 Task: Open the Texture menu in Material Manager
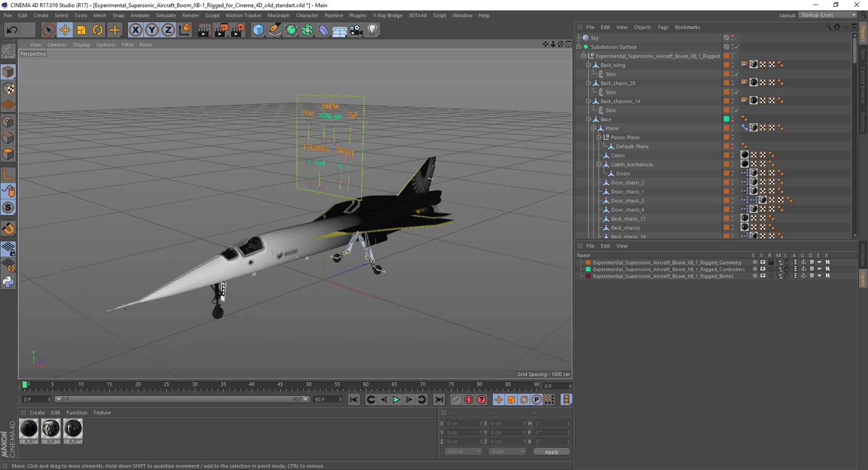click(x=102, y=413)
